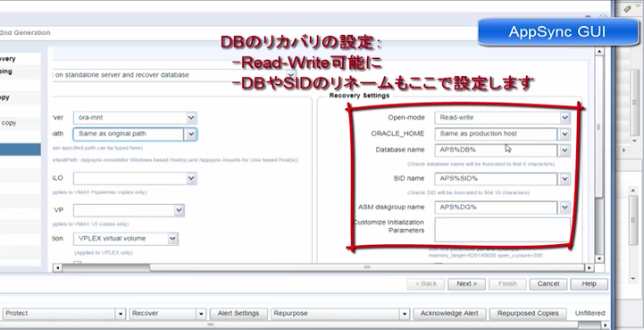
Task: Click wizard horizontal scrollbar right arrow
Action: click(590, 267)
